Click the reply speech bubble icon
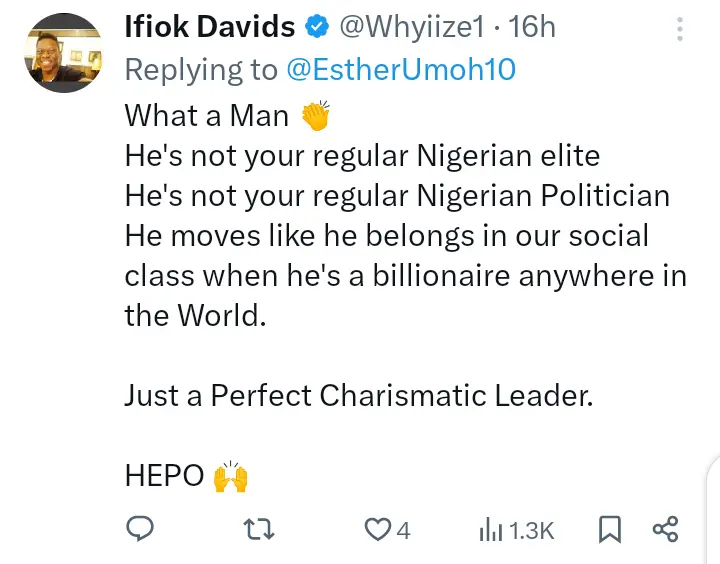 coord(141,528)
